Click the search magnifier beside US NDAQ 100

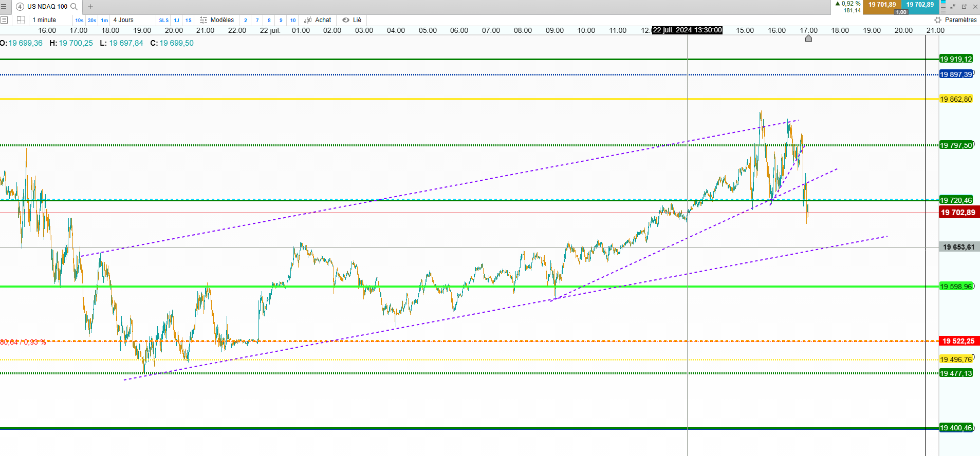(x=74, y=7)
